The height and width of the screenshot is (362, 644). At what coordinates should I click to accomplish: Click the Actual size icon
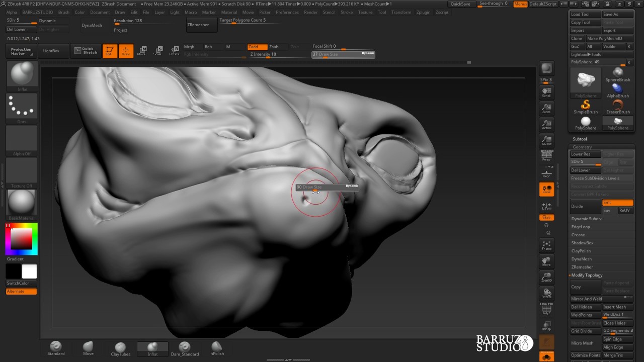546,125
